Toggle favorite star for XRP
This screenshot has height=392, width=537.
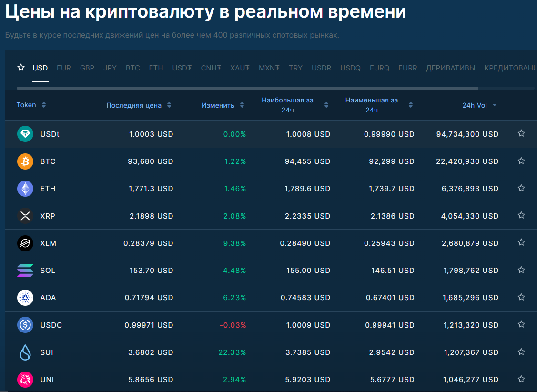point(521,215)
